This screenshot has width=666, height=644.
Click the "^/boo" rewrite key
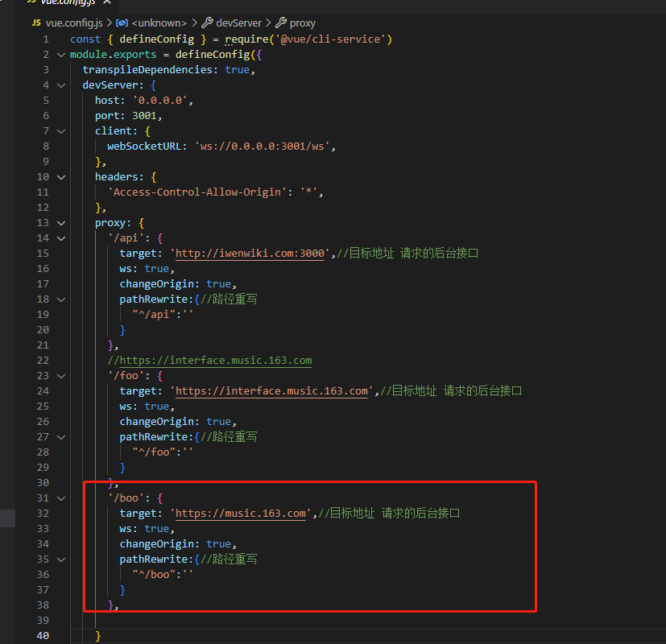154,575
